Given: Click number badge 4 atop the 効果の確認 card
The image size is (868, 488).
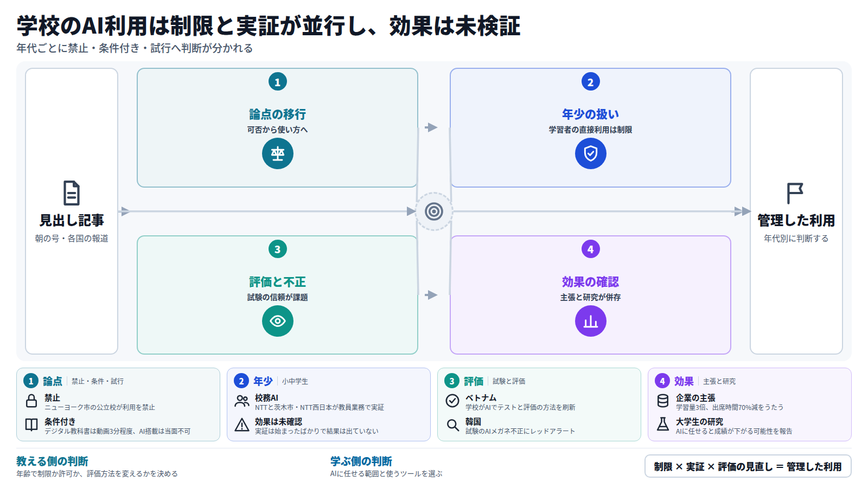Looking at the screenshot, I should (591, 249).
